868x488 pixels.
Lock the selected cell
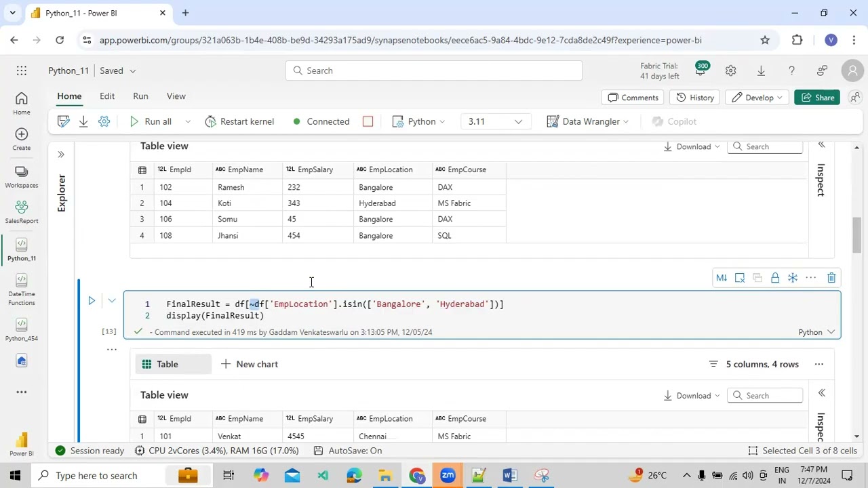[x=775, y=278]
